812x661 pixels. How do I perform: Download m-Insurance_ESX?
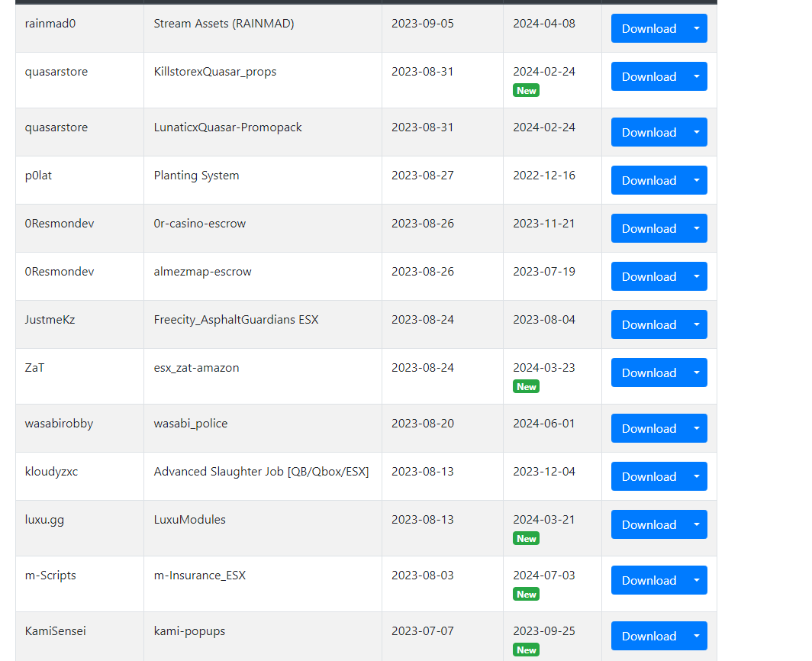(649, 580)
